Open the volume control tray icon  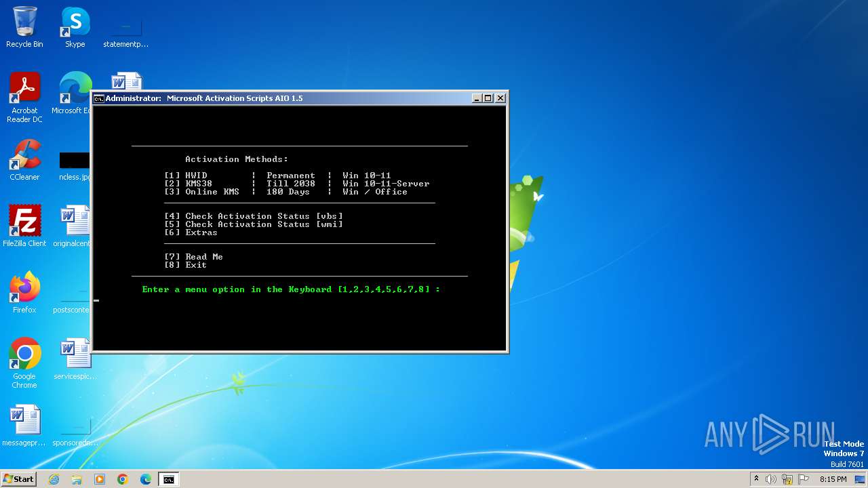tap(771, 479)
